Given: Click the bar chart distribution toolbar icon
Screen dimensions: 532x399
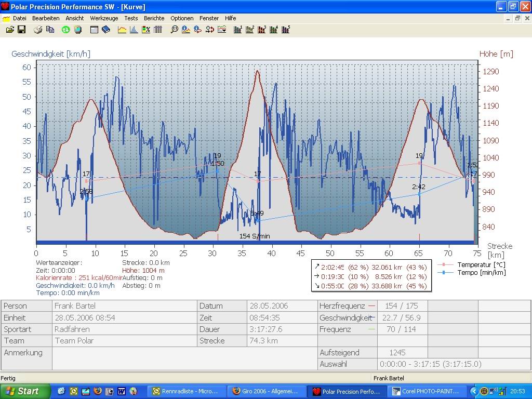Looking at the screenshot, I should coord(134,30).
